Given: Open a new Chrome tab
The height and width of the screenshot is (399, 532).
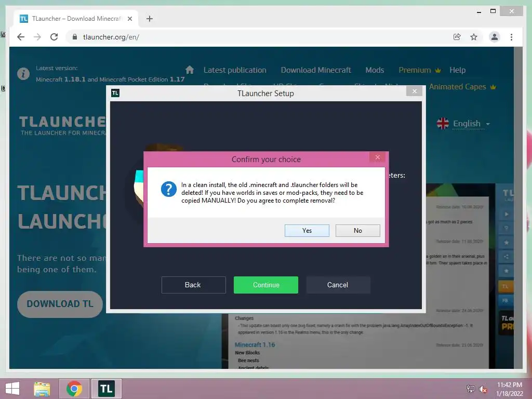Looking at the screenshot, I should pos(150,19).
